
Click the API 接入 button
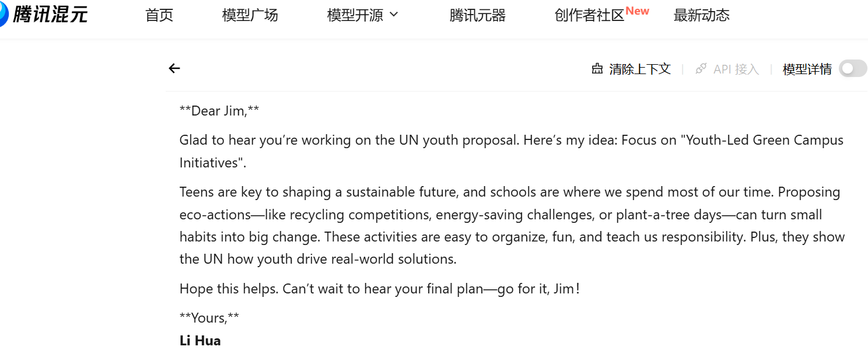[x=727, y=69]
